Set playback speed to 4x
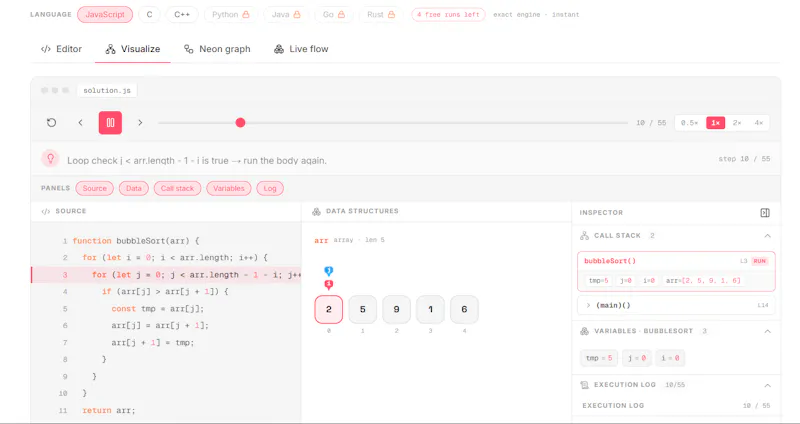Viewport: 800px width, 424px height. tap(759, 123)
